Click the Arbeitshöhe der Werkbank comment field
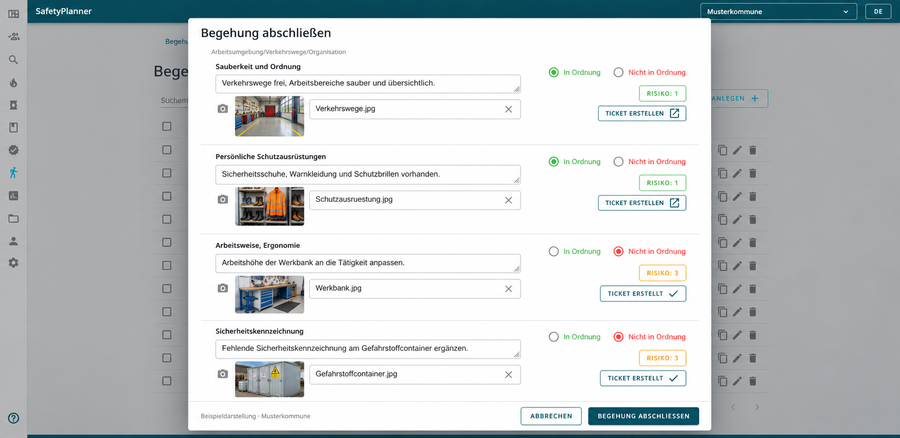 click(x=368, y=263)
